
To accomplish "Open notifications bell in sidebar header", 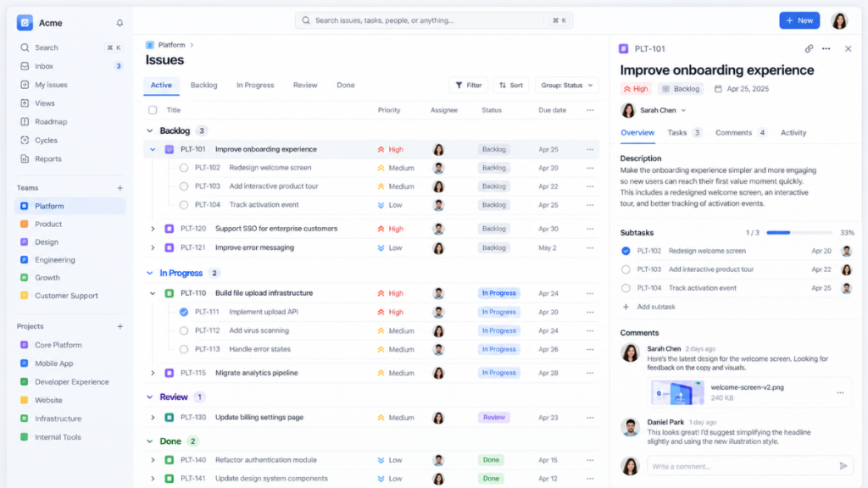I will [x=120, y=23].
